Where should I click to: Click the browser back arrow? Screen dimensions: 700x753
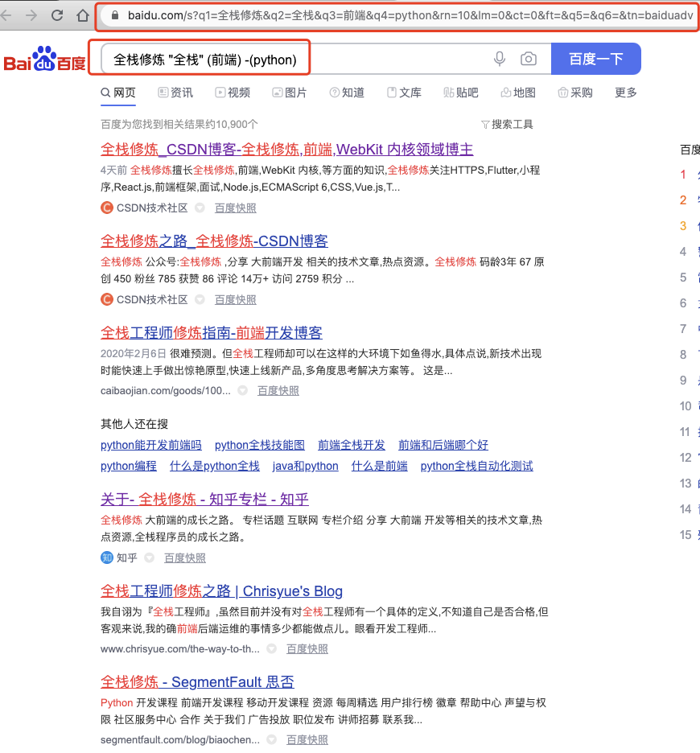click(6, 15)
